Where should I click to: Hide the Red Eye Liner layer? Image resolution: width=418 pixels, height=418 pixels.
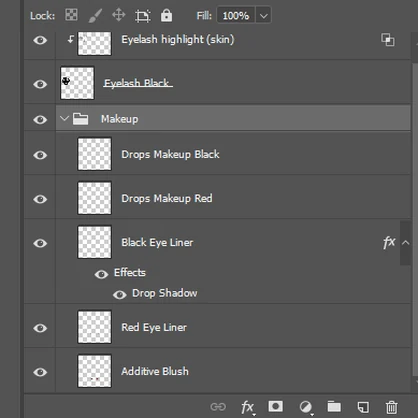tap(40, 328)
